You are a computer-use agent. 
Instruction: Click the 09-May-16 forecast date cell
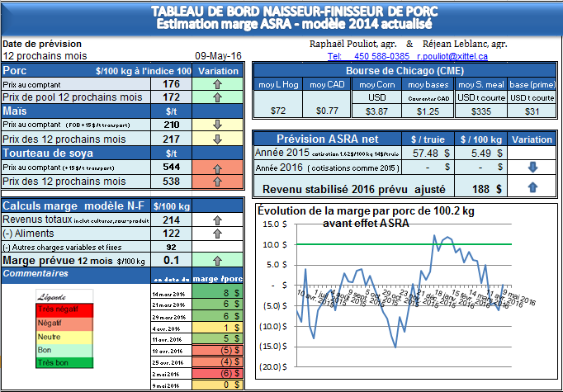click(x=218, y=56)
